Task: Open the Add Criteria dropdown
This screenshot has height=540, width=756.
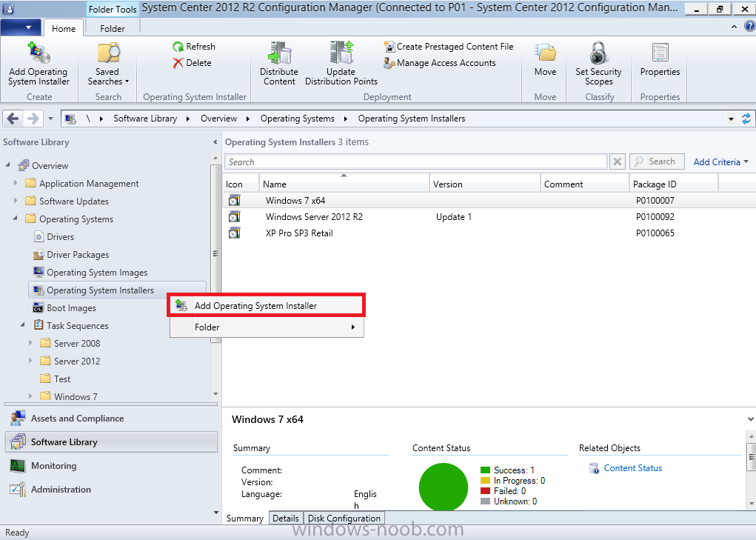Action: pyautogui.click(x=720, y=162)
